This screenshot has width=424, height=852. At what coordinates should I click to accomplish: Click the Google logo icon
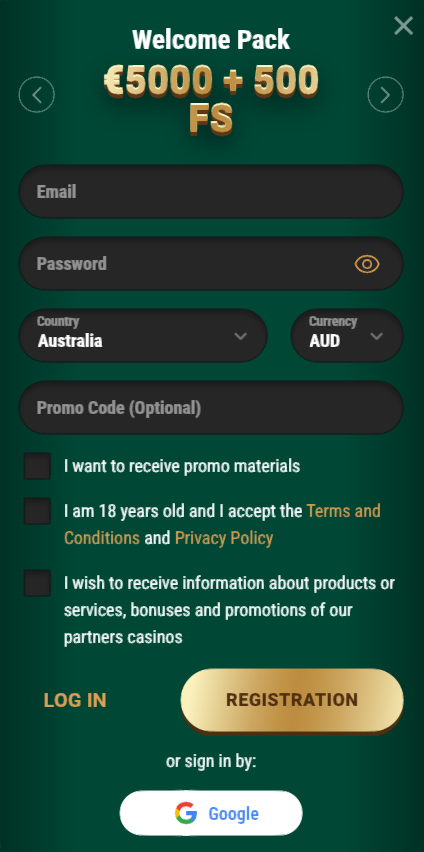point(186,813)
